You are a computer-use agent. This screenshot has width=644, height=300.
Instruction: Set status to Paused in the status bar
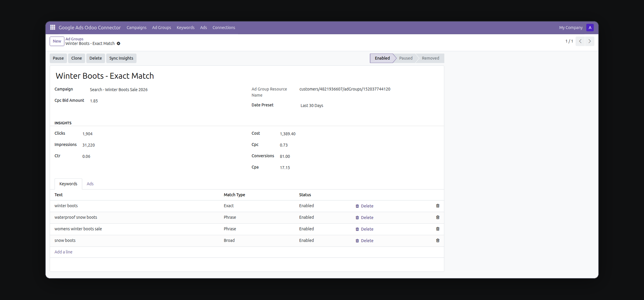[406, 58]
